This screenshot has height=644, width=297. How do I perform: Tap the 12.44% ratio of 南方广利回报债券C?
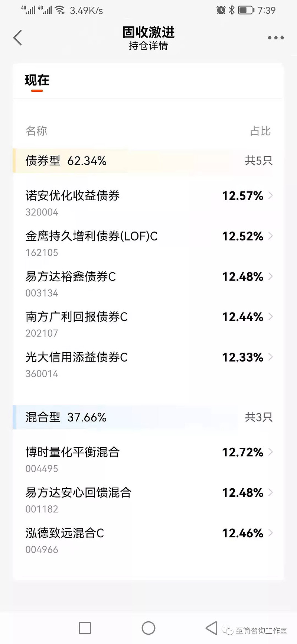pyautogui.click(x=242, y=317)
